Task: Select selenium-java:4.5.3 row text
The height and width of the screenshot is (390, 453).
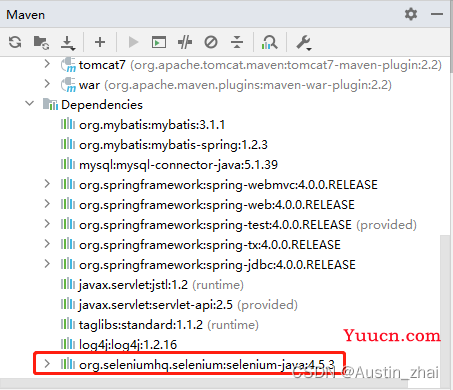Action: [207, 365]
